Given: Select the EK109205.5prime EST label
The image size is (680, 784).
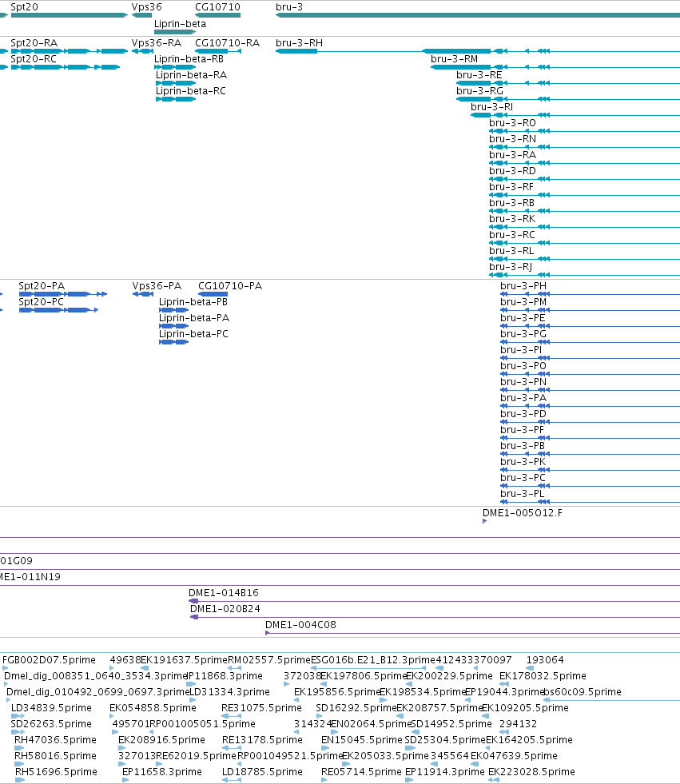Looking at the screenshot, I should 526,708.
